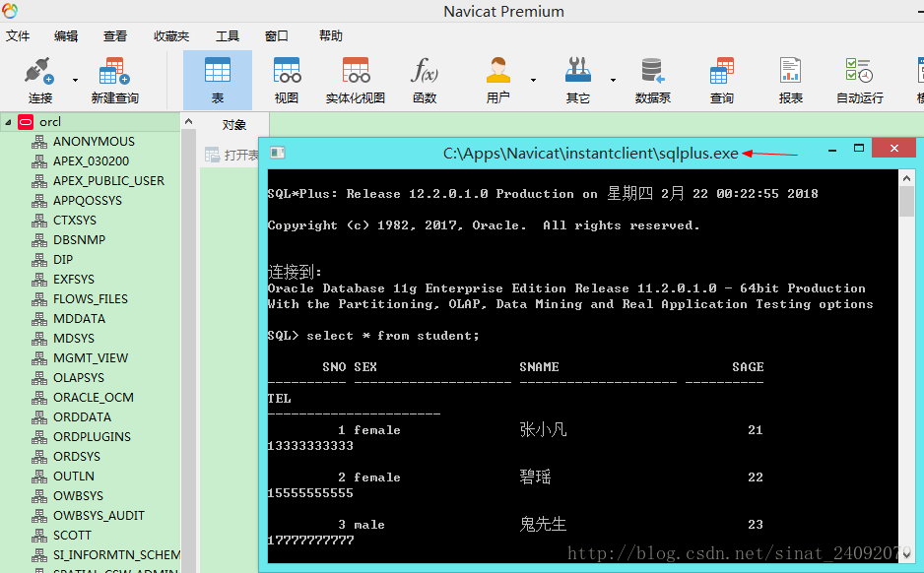Open the 工具 (Tools) menu

point(228,35)
